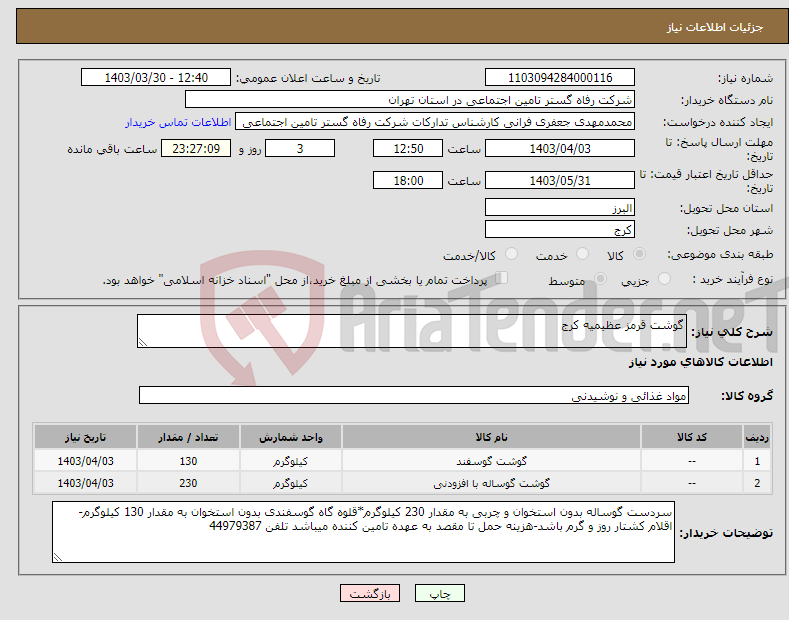
Task: Click the remaining time field 23:27:09
Action: [196, 148]
